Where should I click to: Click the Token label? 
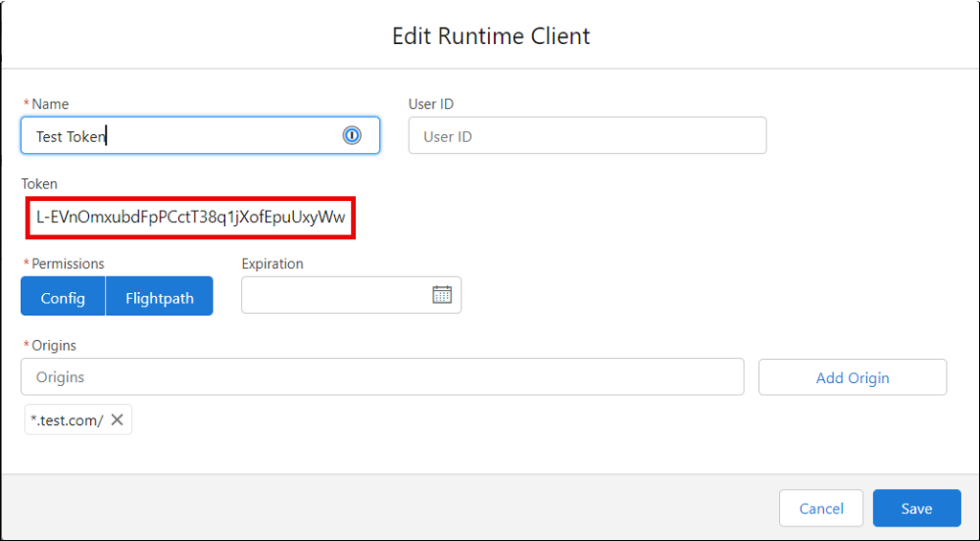coord(39,184)
